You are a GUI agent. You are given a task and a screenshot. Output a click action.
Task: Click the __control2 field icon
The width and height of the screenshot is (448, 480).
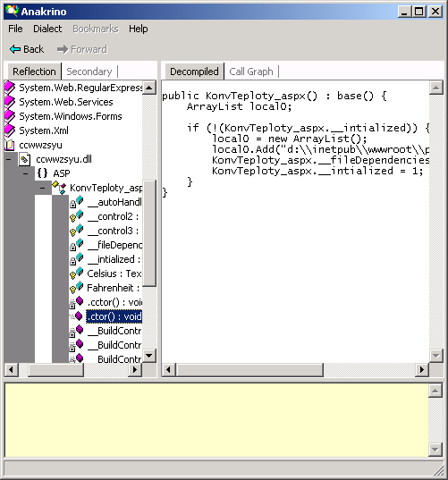tap(76, 216)
